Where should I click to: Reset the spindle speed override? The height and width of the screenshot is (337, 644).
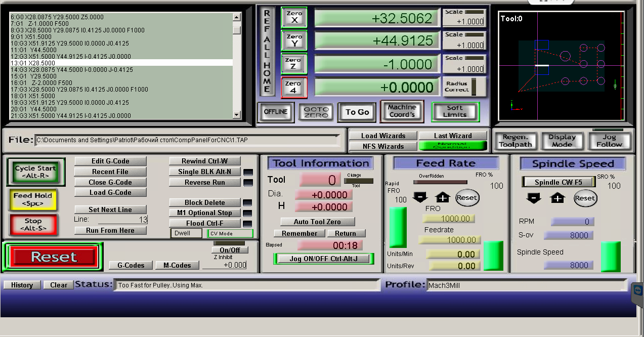point(585,198)
